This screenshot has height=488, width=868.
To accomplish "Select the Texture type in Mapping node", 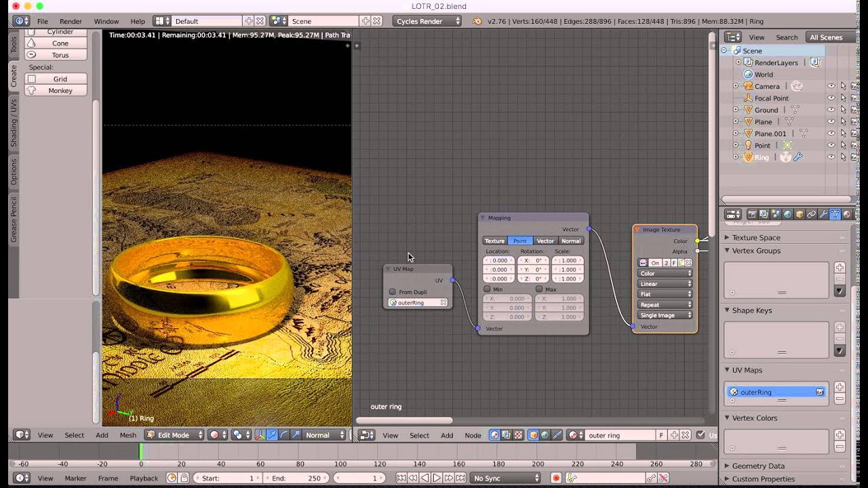I will point(494,241).
